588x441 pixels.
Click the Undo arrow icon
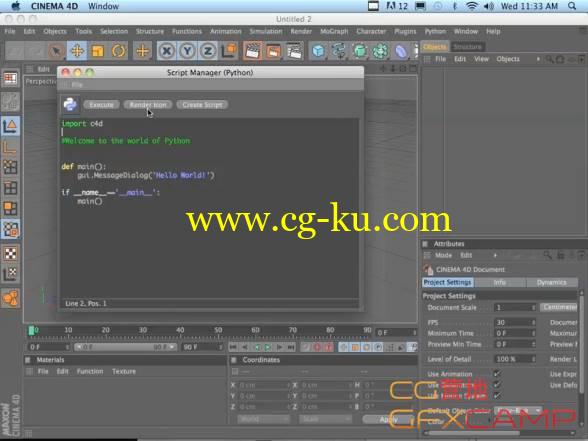pyautogui.click(x=15, y=51)
